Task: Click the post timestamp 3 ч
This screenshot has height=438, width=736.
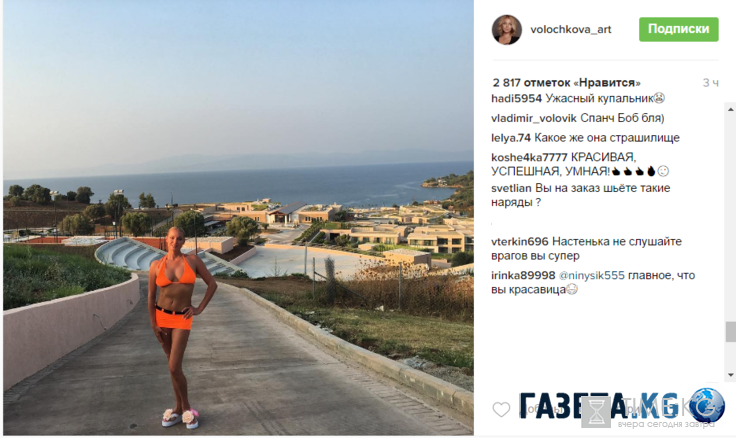Action: [710, 83]
